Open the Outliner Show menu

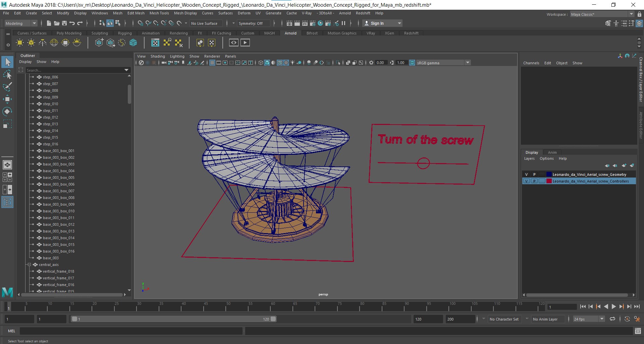41,62
